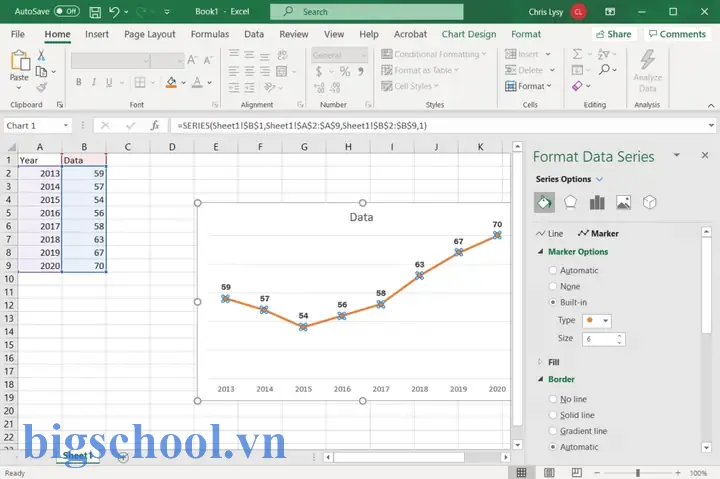
Task: Click the Insert Function fx icon
Action: click(x=155, y=125)
